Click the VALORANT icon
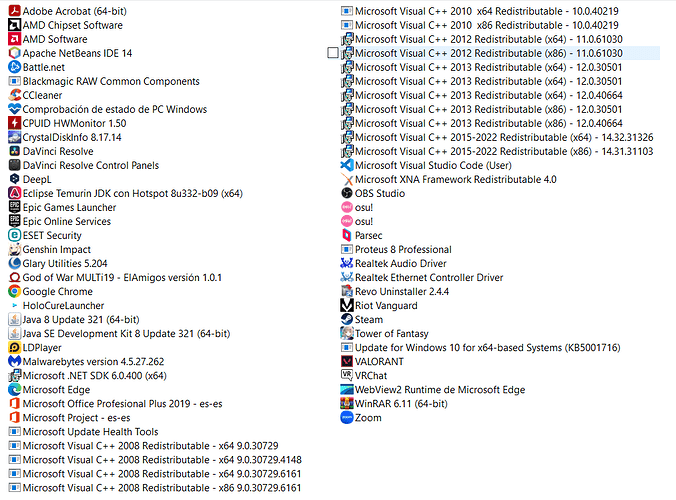676x500 pixels. (x=347, y=361)
